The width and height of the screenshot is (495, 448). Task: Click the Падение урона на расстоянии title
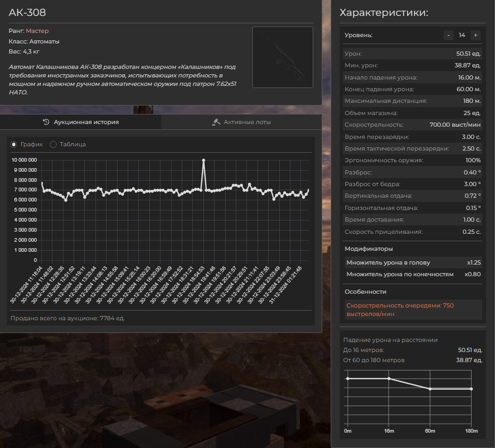pos(390,340)
